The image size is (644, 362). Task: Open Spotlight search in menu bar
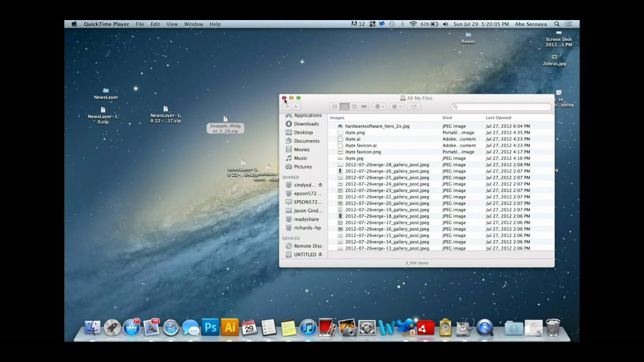556,24
